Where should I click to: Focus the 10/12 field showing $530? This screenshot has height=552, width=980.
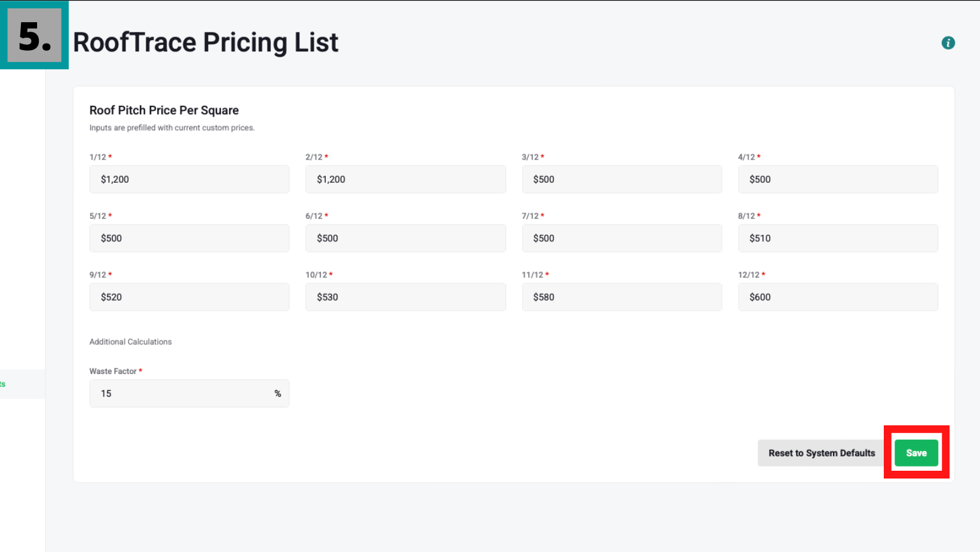(x=405, y=297)
